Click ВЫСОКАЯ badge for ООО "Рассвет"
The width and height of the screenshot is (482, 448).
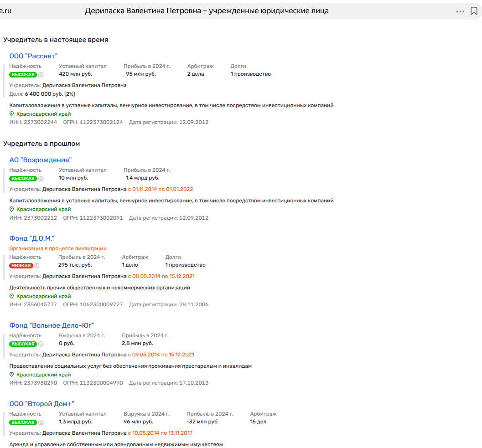click(23, 74)
